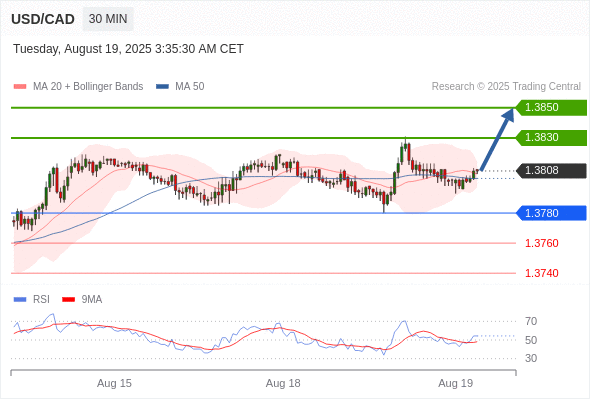
Task: Click the red 9MA legend swatch
Action: 68,300
